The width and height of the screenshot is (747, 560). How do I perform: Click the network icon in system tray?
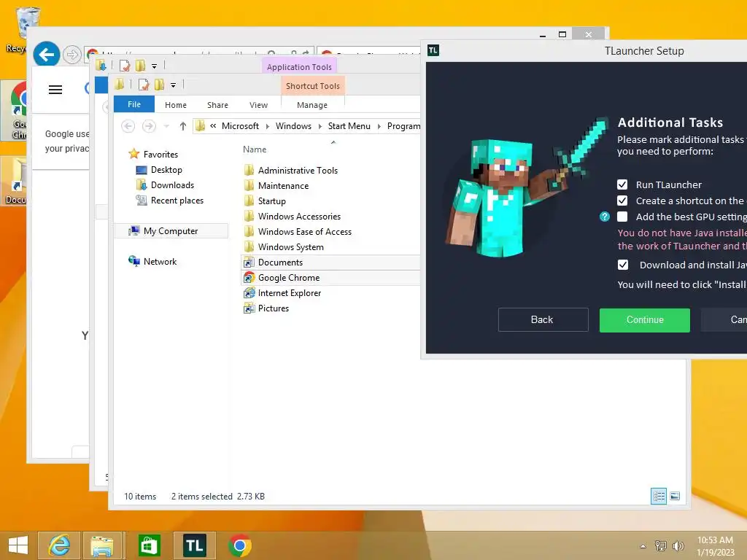click(x=660, y=545)
